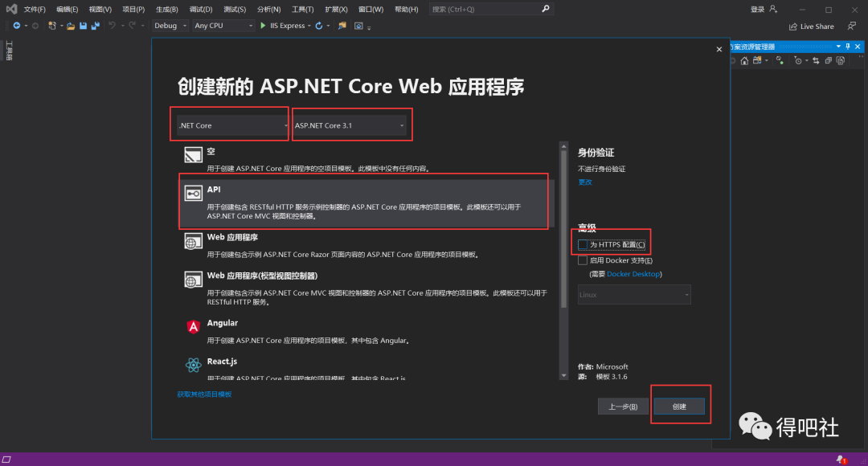Open the Window (窗口) menu
The image size is (868, 466).
[371, 10]
